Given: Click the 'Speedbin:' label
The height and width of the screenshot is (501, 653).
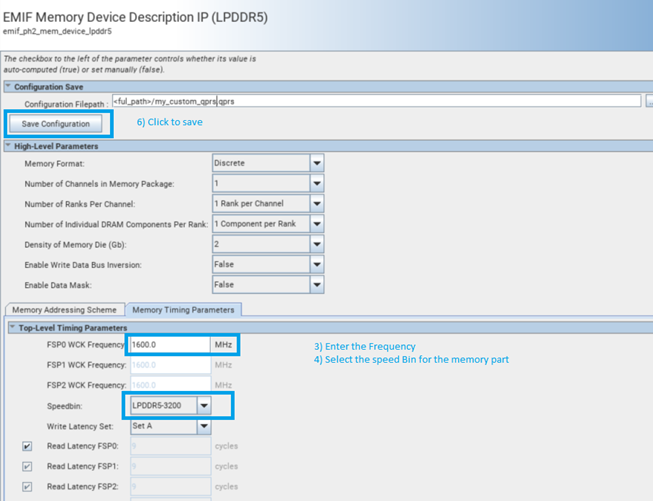Looking at the screenshot, I should [x=65, y=406].
